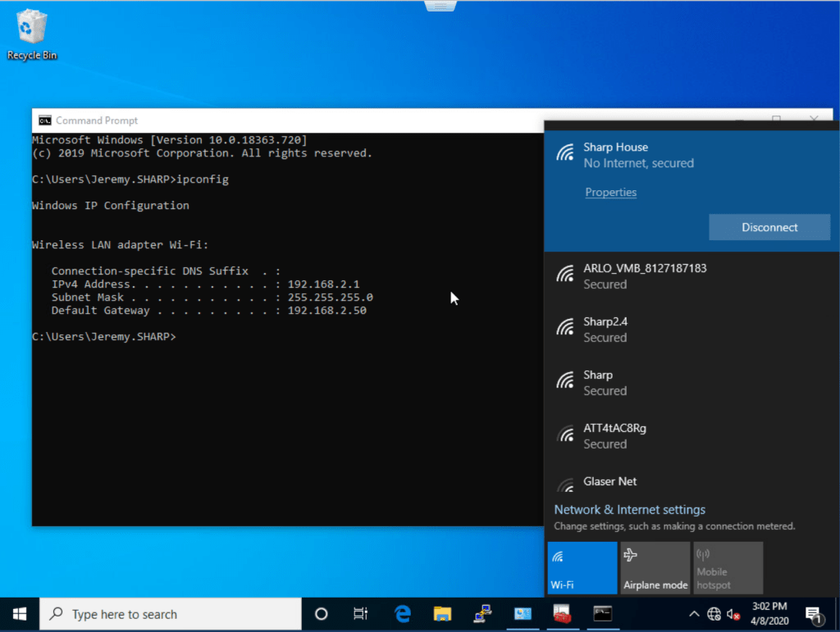The image size is (840, 632).
Task: Select the Sharp2.4 network
Action: tap(691, 330)
